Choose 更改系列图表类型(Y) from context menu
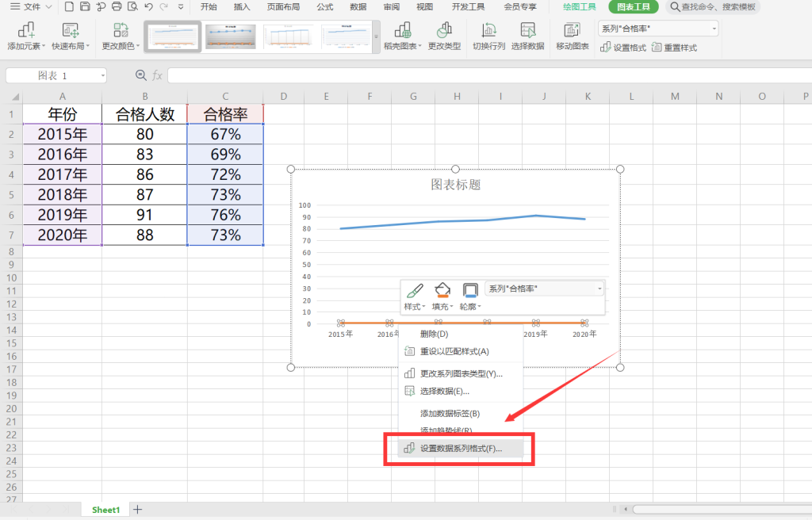 pos(461,373)
